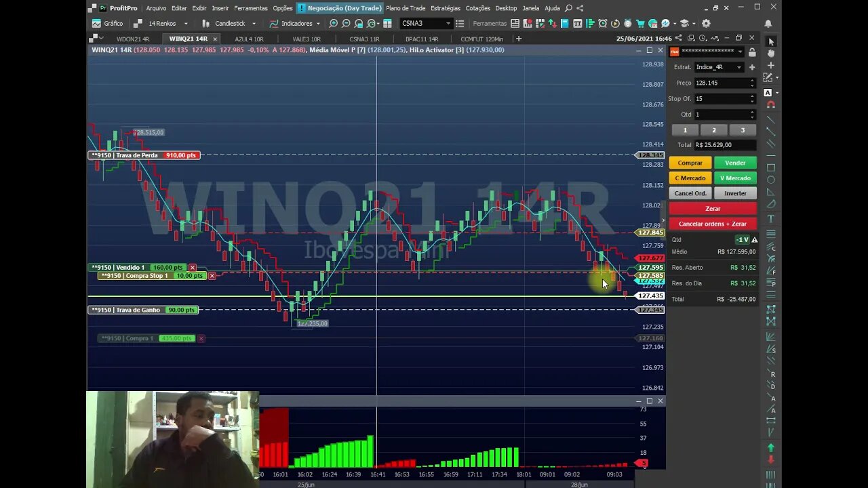Select the rectangle drawing tool
Screen dimensions: 868x488
770,167
